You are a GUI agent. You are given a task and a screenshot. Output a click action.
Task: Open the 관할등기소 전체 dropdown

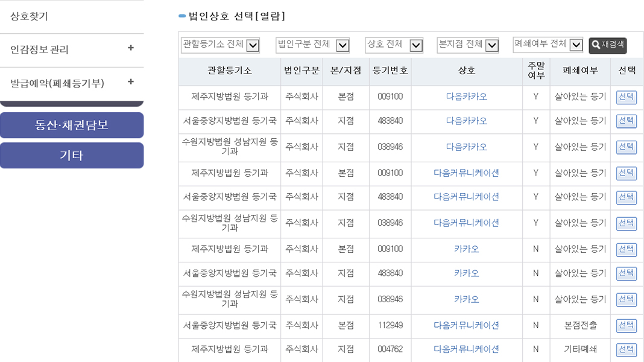[220, 45]
